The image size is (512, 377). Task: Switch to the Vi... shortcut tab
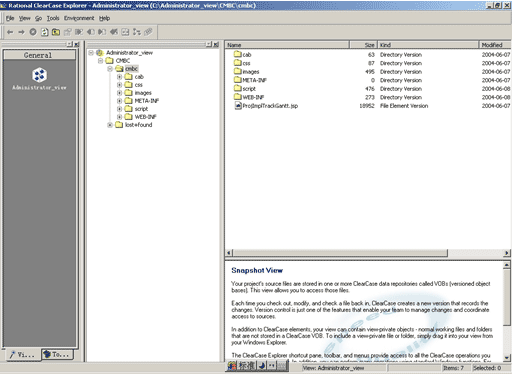pyautogui.click(x=22, y=355)
